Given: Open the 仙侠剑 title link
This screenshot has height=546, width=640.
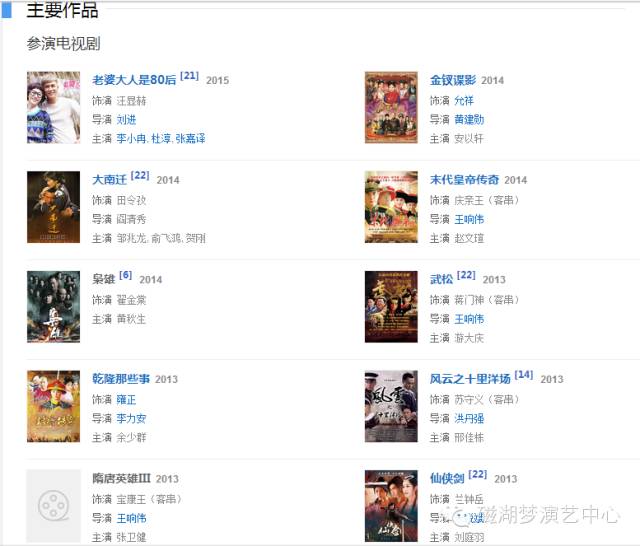Looking at the screenshot, I should [447, 478].
